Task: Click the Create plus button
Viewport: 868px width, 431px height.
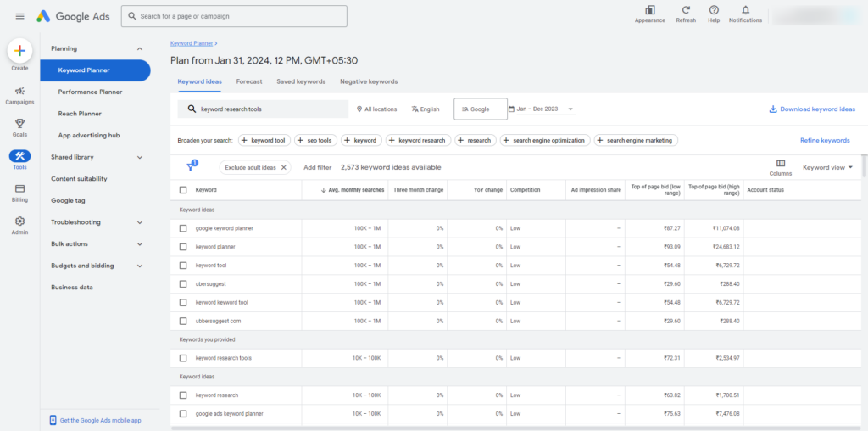Action: 20,51
